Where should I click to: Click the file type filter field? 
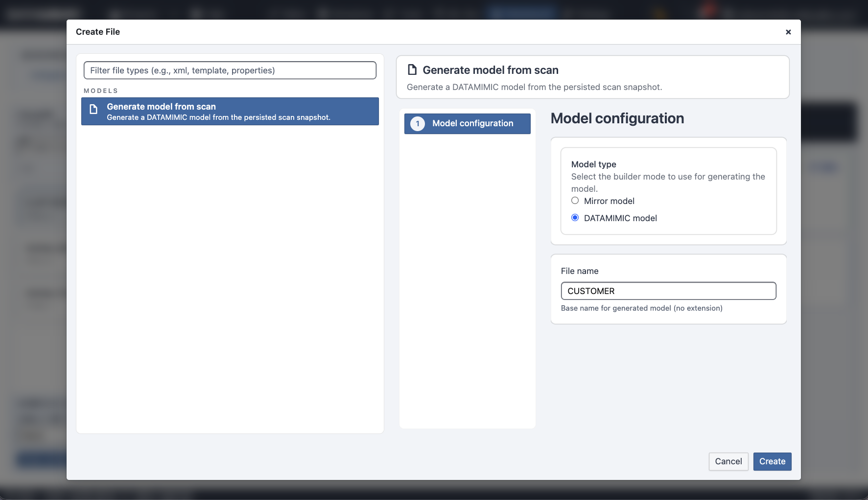(230, 70)
